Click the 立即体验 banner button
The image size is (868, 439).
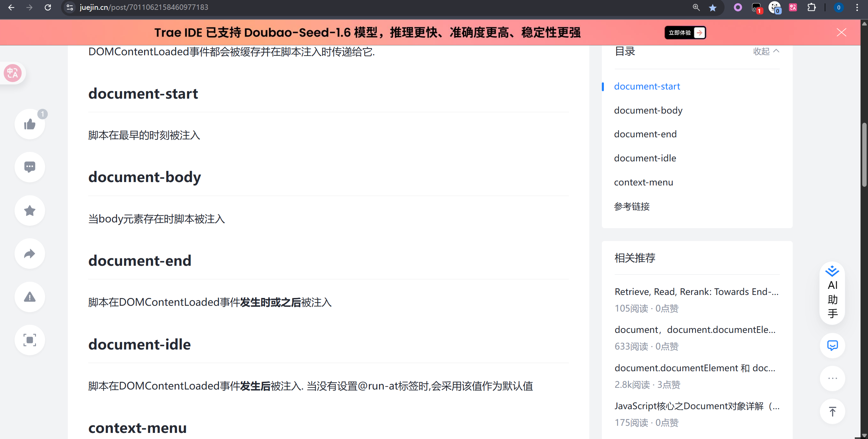tap(685, 32)
